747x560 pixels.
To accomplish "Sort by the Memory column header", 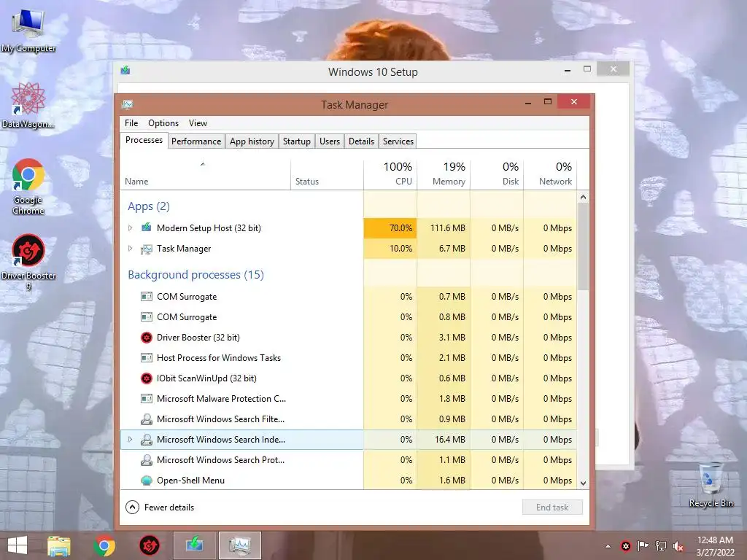I will pyautogui.click(x=444, y=175).
